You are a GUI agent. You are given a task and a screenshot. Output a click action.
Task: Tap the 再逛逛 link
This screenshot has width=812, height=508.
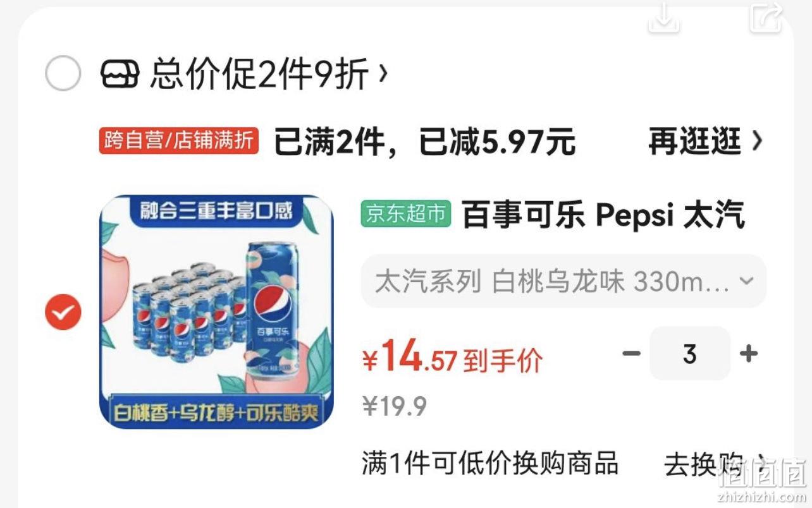click(695, 142)
